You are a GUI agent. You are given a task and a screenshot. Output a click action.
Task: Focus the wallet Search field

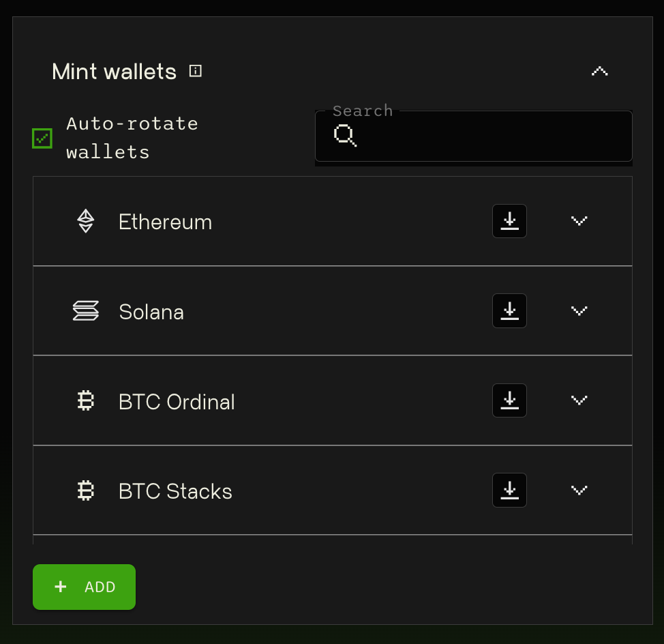(x=473, y=136)
